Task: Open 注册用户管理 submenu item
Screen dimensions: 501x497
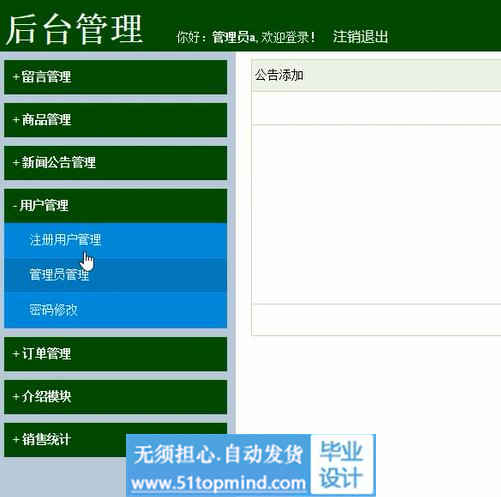Action: point(115,240)
